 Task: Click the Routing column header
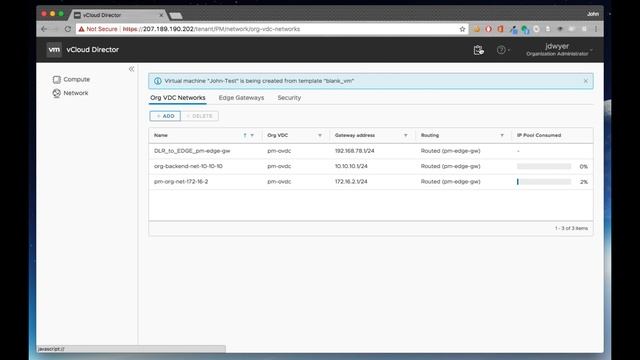(430, 135)
